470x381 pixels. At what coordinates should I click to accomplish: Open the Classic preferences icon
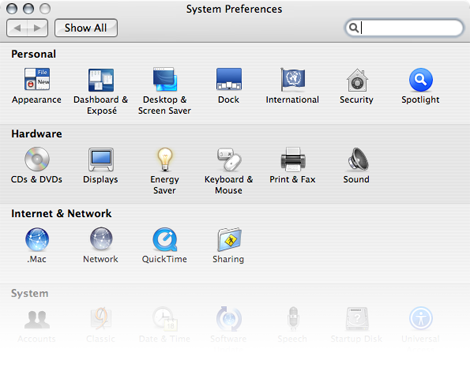point(101,318)
